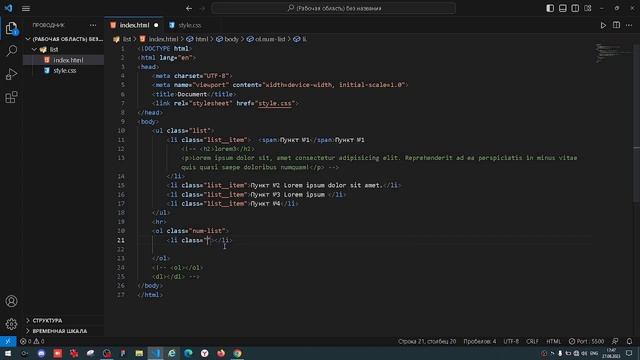Follow the style.css link on line 7

pos(275,103)
